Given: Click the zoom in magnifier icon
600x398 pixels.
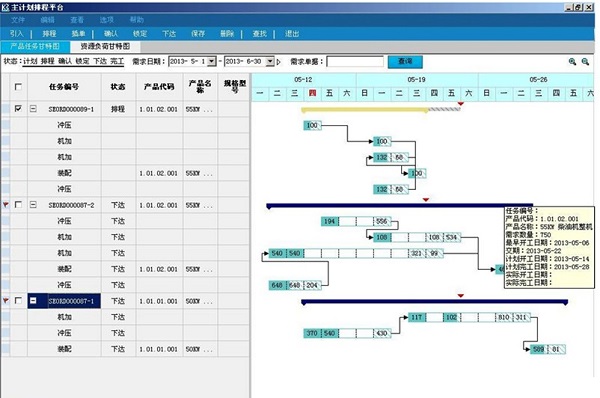Looking at the screenshot, I should click(572, 62).
